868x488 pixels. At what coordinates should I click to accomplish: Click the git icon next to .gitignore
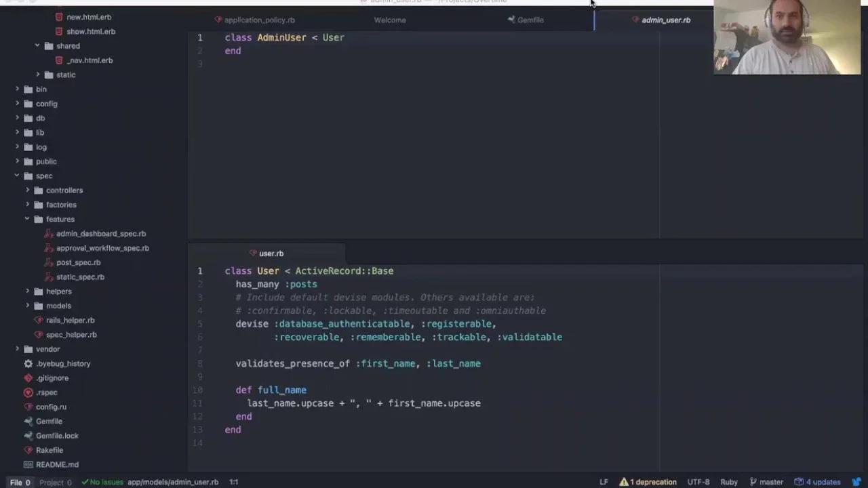28,378
